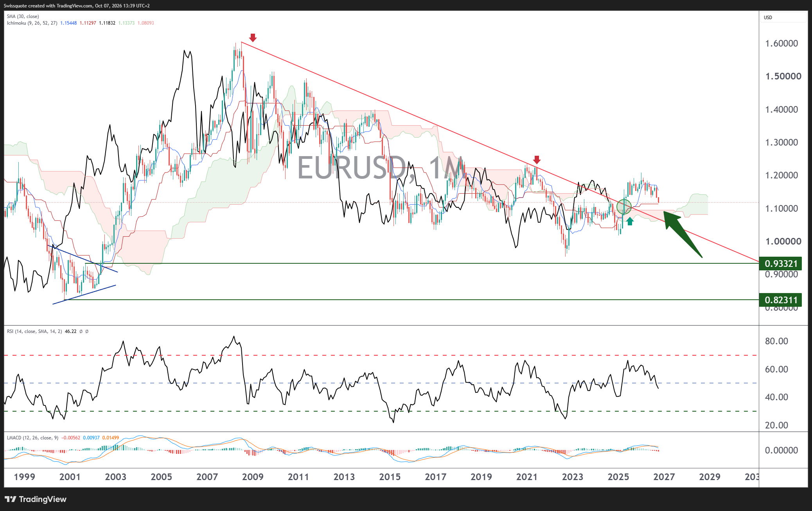Click the SMA (30, close) indicator legend
Viewport: 812px width, 511px height.
[23, 16]
